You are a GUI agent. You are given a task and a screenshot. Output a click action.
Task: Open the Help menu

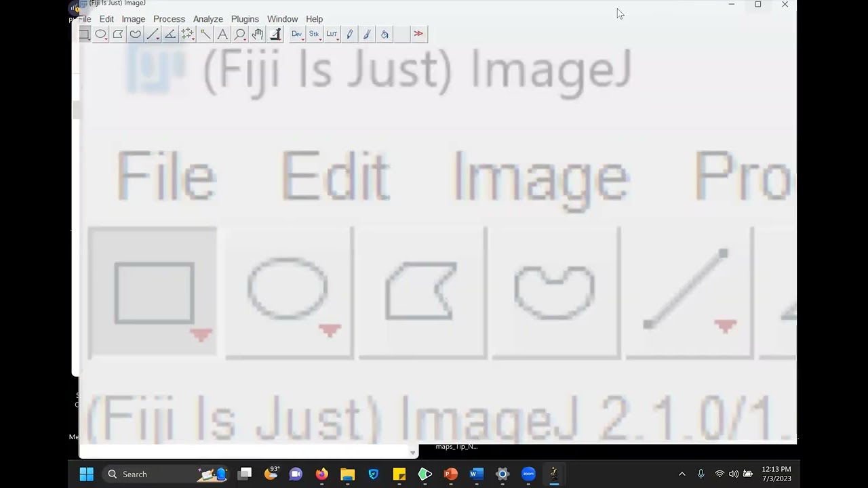[315, 19]
